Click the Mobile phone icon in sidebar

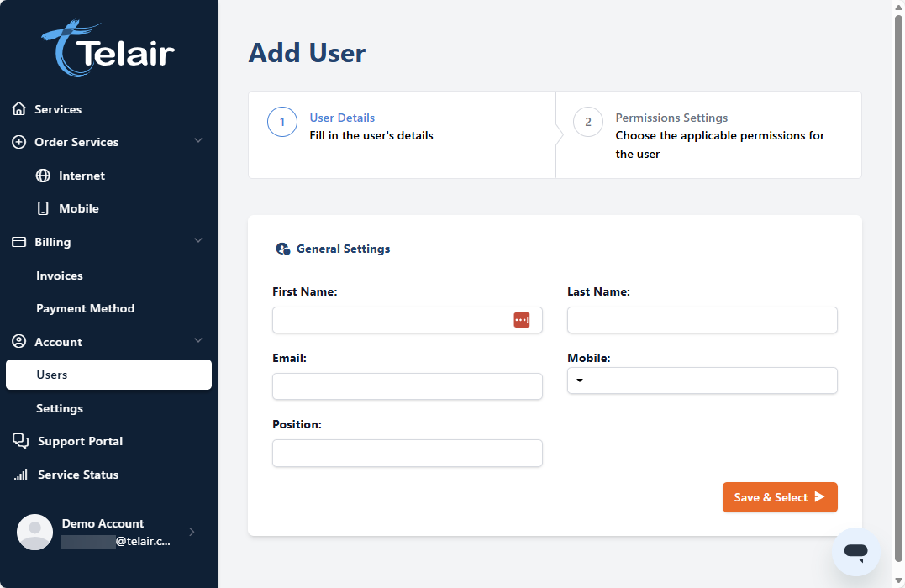pyautogui.click(x=44, y=208)
